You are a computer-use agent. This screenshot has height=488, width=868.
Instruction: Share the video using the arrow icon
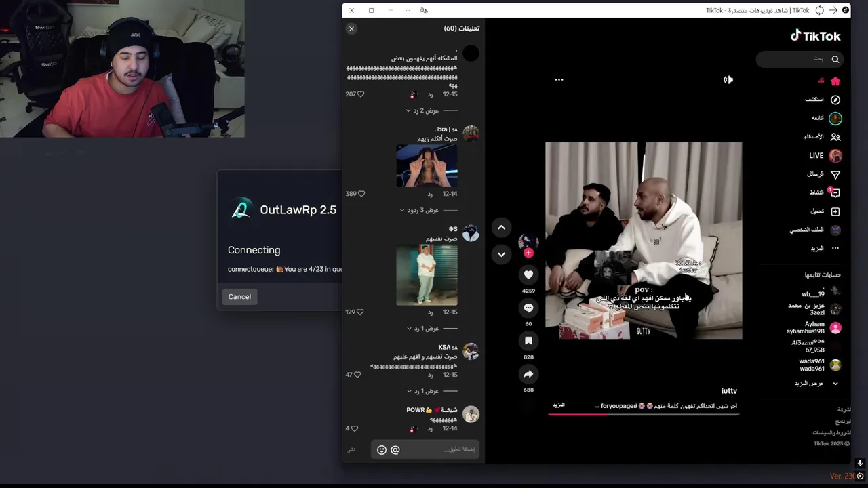(x=528, y=374)
